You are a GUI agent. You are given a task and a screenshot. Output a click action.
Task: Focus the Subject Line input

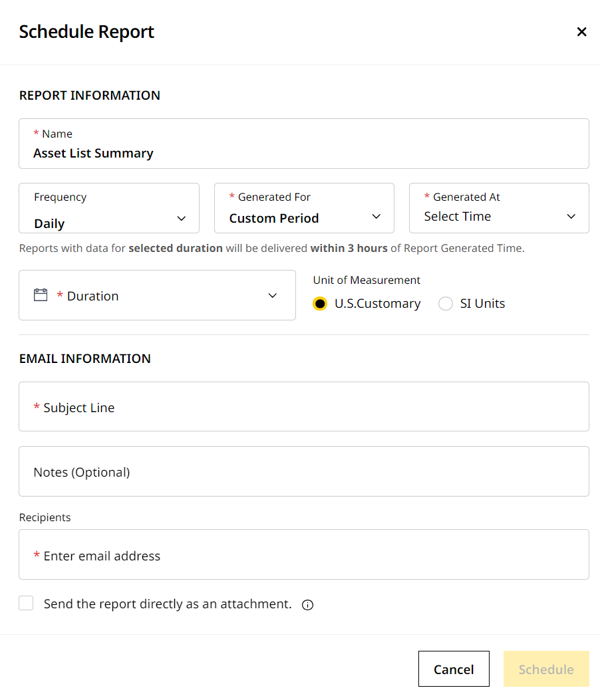point(303,407)
